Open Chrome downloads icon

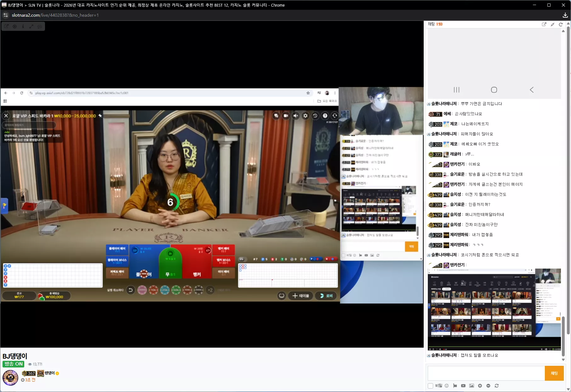(x=565, y=15)
